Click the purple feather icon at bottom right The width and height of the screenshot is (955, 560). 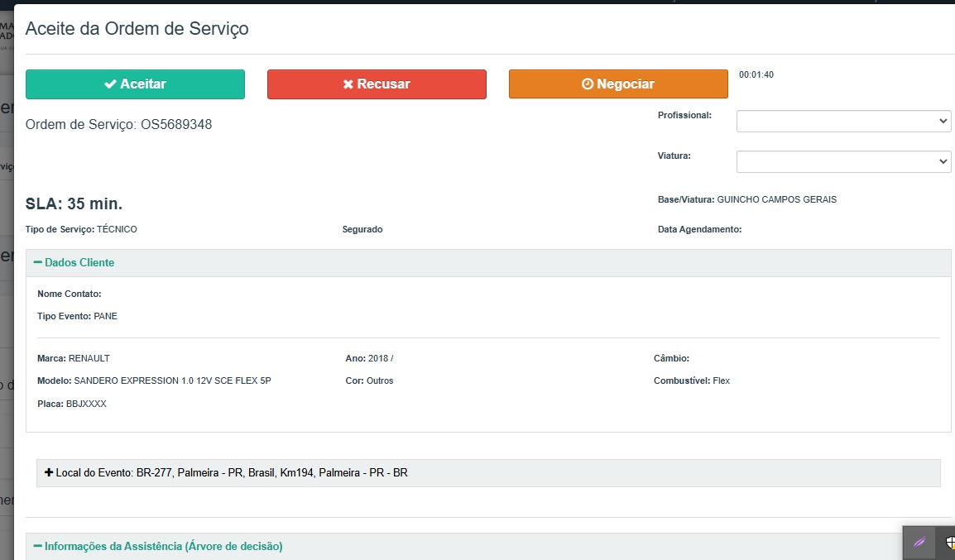click(919, 542)
